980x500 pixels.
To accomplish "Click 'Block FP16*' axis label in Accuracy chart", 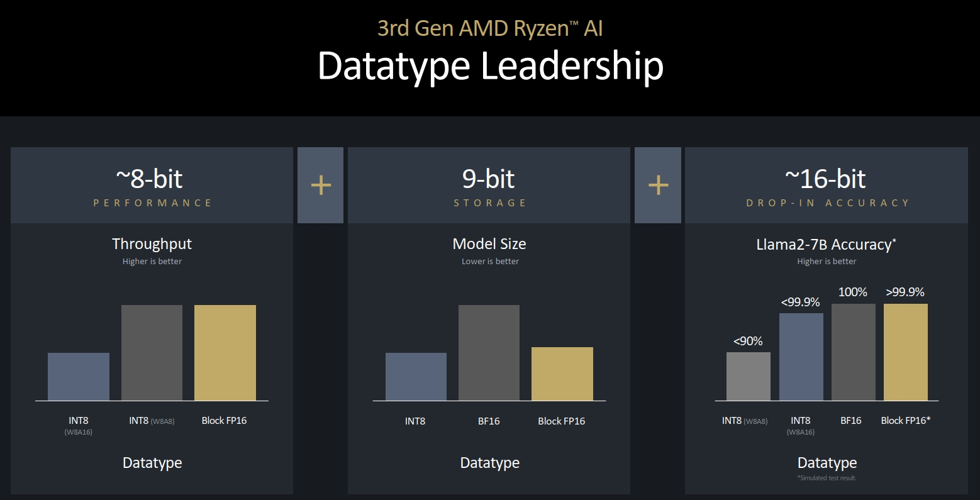I will [906, 421].
